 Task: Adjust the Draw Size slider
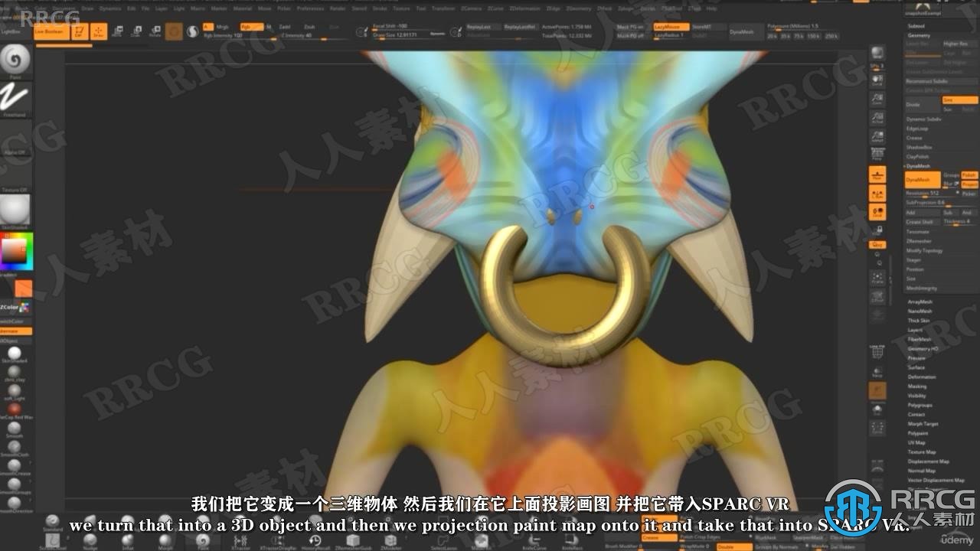tap(400, 35)
